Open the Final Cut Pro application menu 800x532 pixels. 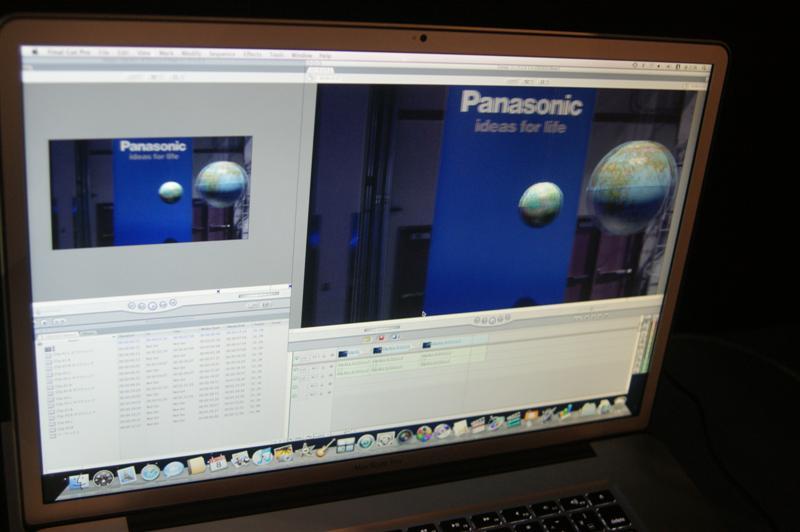tap(69, 53)
